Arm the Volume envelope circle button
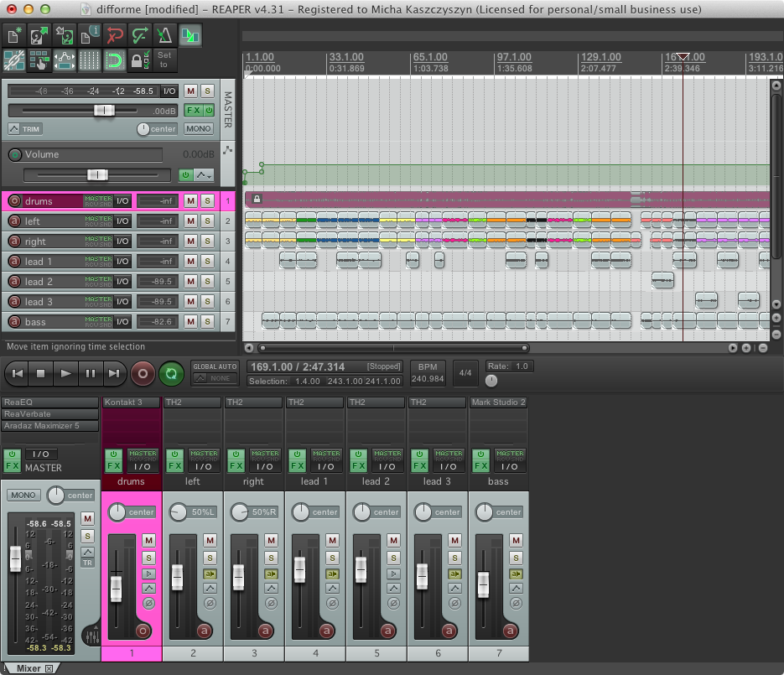The height and width of the screenshot is (675, 784). point(15,154)
